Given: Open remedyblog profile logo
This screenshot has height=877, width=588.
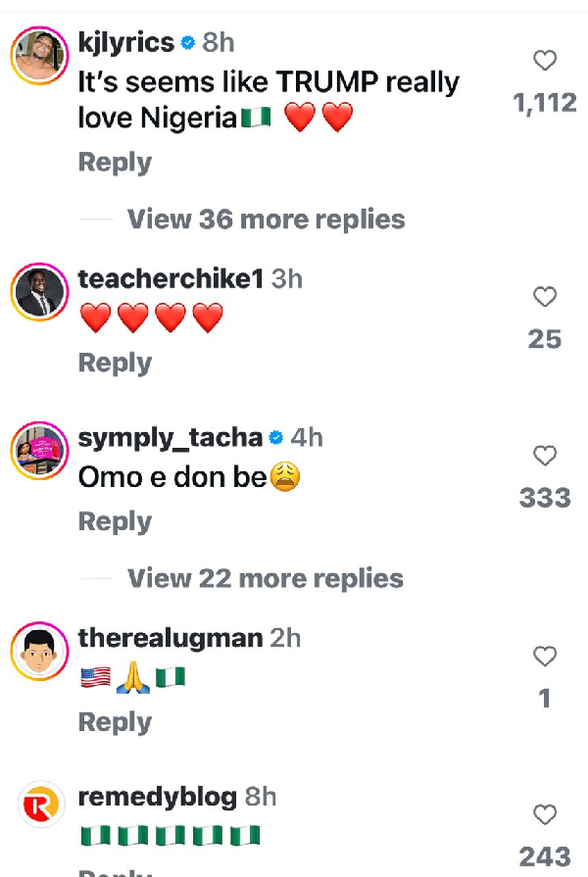Looking at the screenshot, I should 37,810.
